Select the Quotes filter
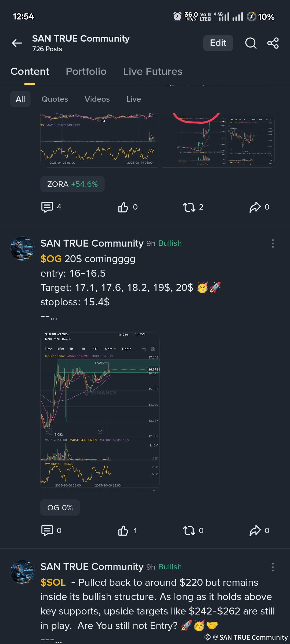This screenshot has height=644, width=290. [55, 99]
